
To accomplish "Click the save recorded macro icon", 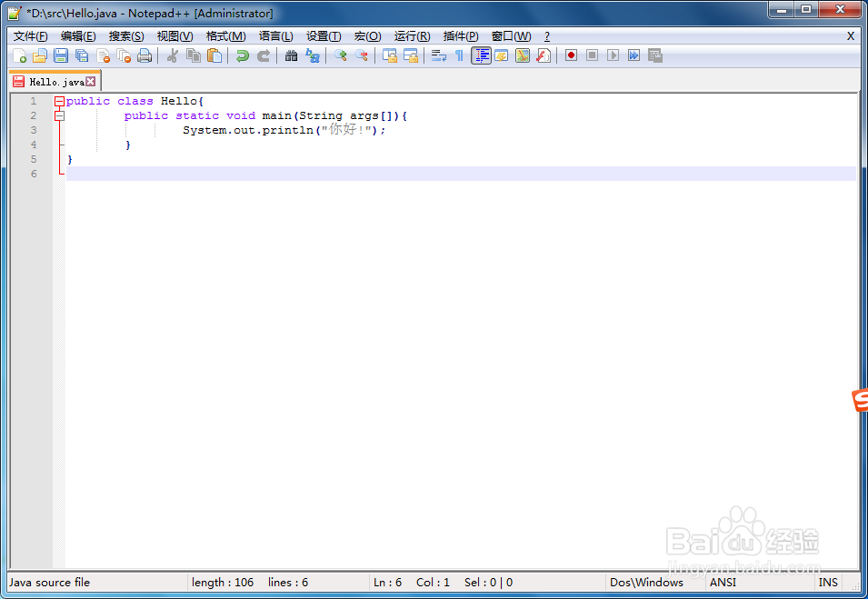I will coord(655,56).
